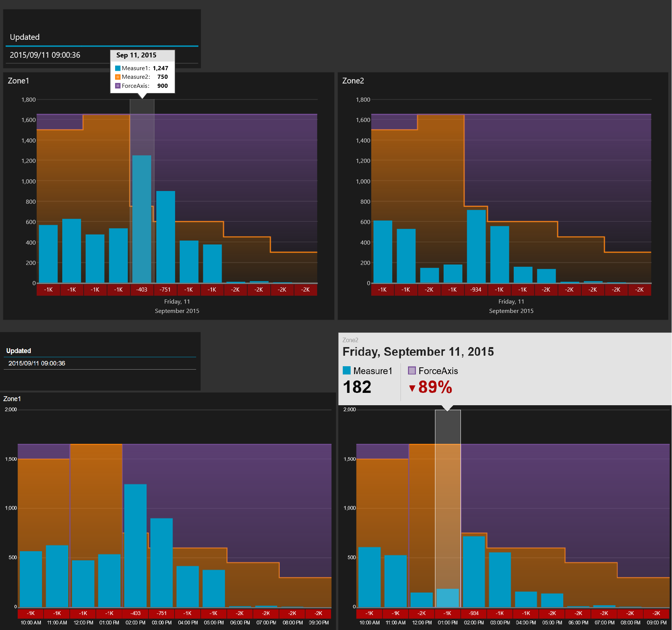The height and width of the screenshot is (630, 672).
Task: Click 'Zone1' title of the daily chart
Action: [x=18, y=81]
